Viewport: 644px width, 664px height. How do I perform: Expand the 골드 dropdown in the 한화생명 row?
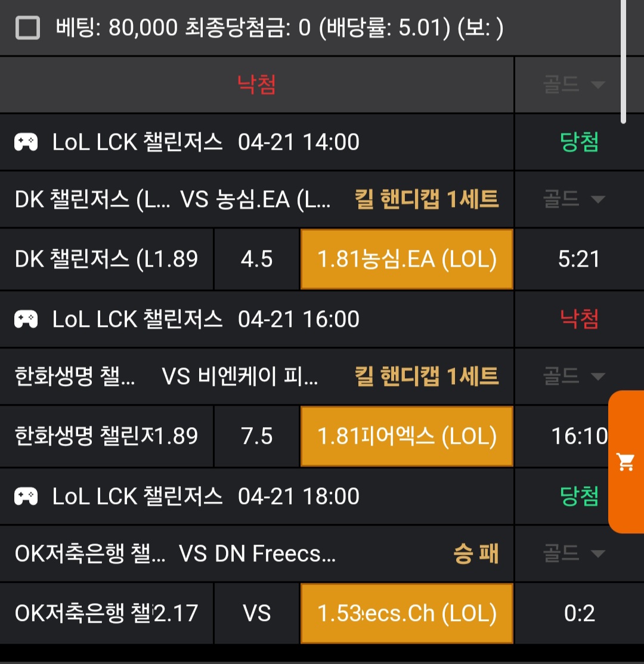click(574, 376)
